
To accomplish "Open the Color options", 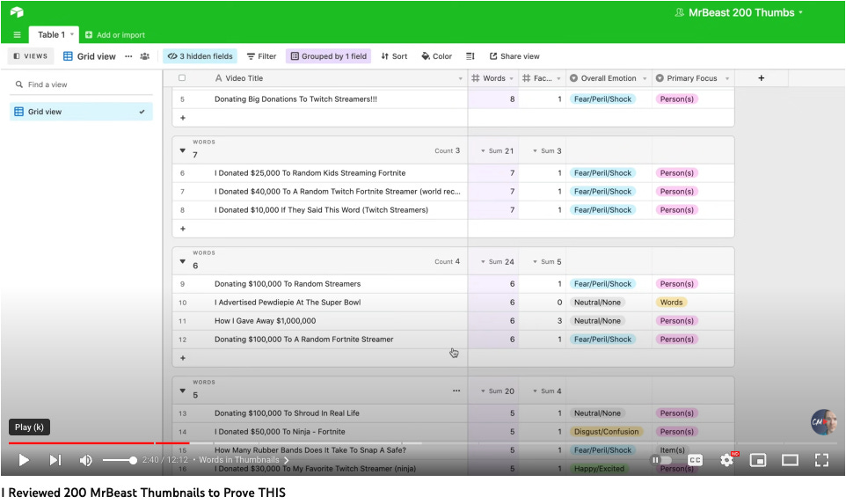I will (x=436, y=56).
